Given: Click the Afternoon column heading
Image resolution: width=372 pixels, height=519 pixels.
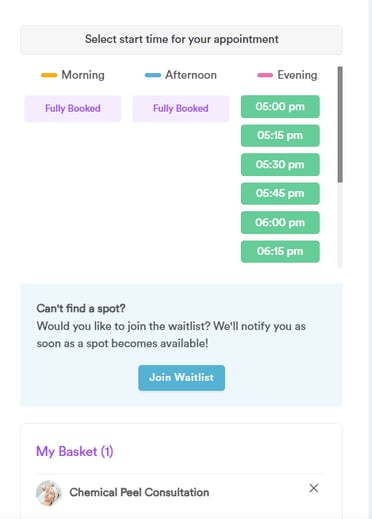Looking at the screenshot, I should click(191, 75).
